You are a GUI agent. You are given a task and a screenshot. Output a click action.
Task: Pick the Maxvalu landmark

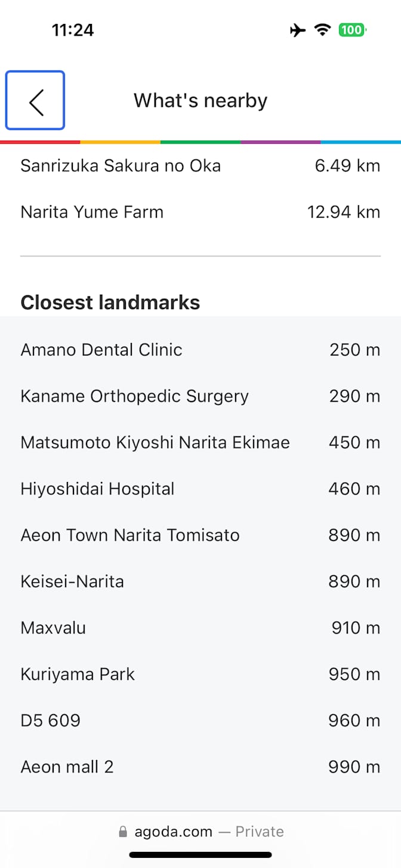pyautogui.click(x=53, y=628)
